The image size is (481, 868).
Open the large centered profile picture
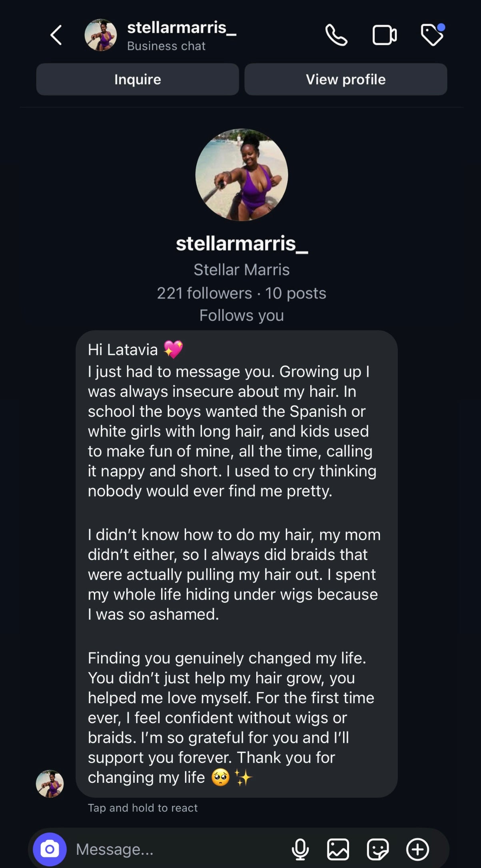coord(241,175)
